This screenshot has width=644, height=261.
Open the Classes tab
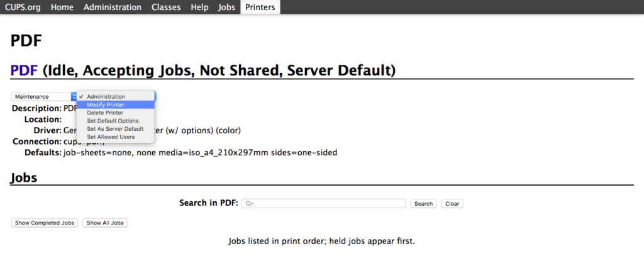click(x=166, y=8)
